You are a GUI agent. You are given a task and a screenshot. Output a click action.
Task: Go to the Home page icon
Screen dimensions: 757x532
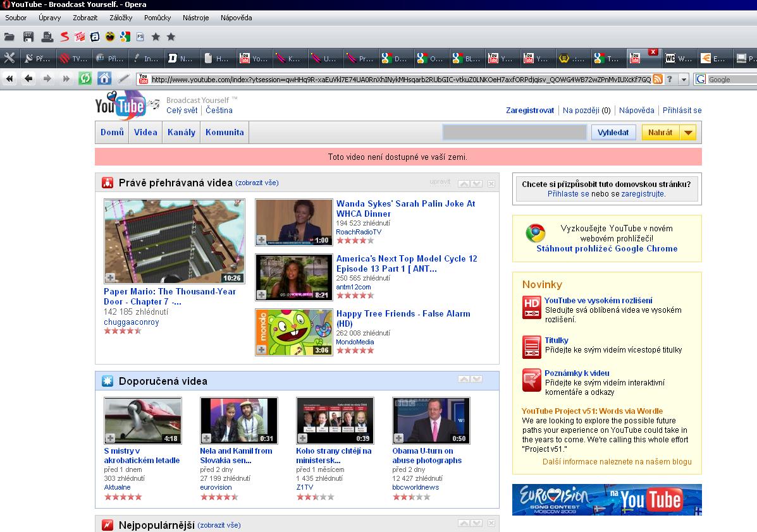click(x=104, y=79)
